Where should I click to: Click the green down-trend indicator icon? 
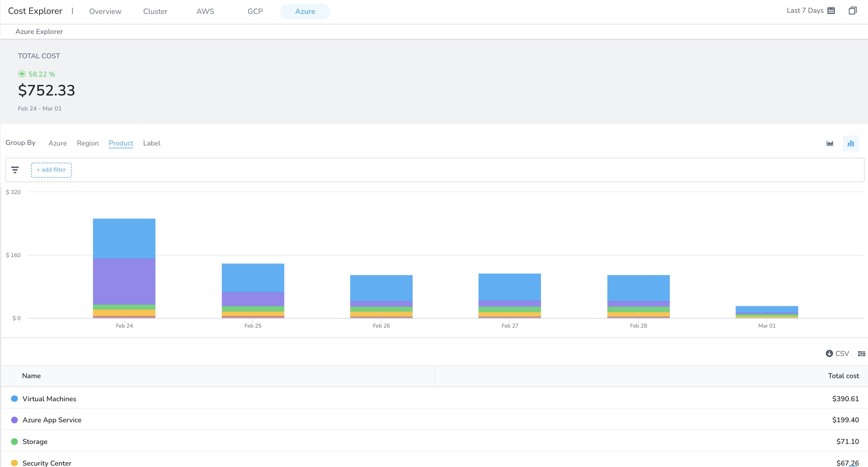pyautogui.click(x=22, y=74)
